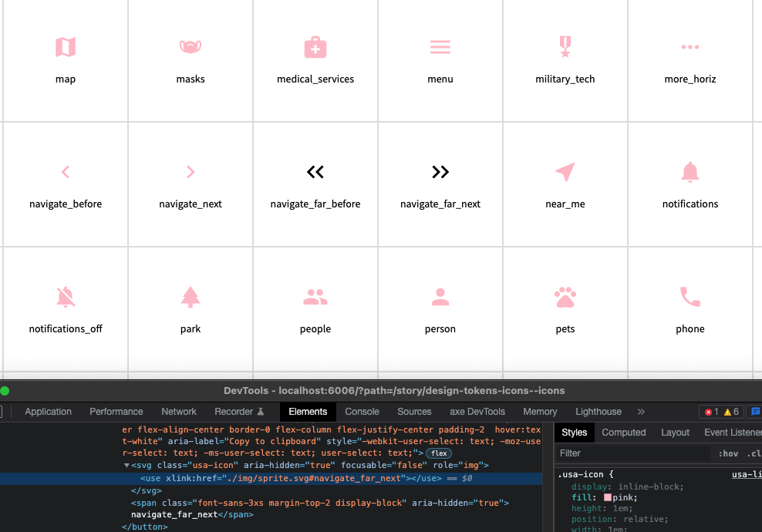Click the phone handset icon

(x=690, y=297)
